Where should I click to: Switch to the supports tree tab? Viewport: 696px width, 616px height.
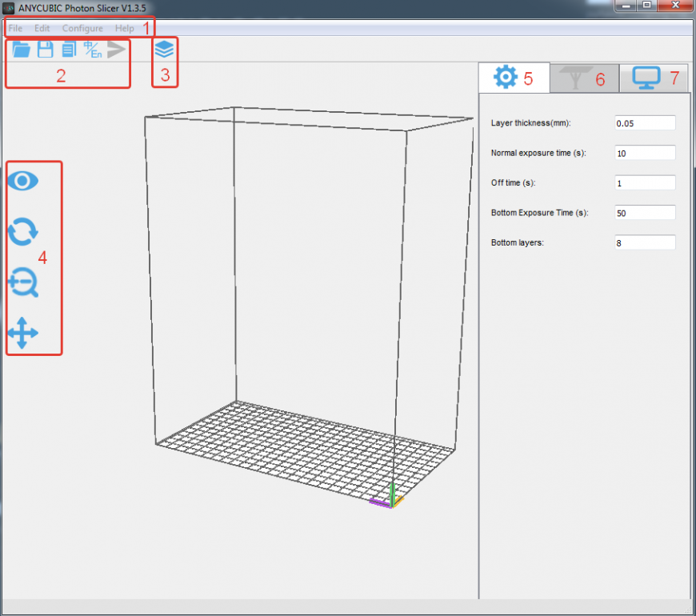pos(574,78)
